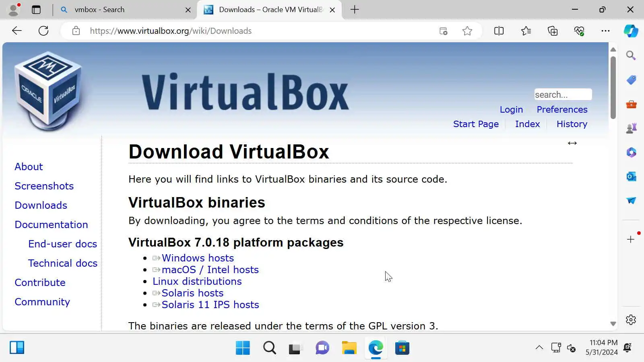This screenshot has height=362, width=644.
Task: Open the Preferences link
Action: point(562,109)
